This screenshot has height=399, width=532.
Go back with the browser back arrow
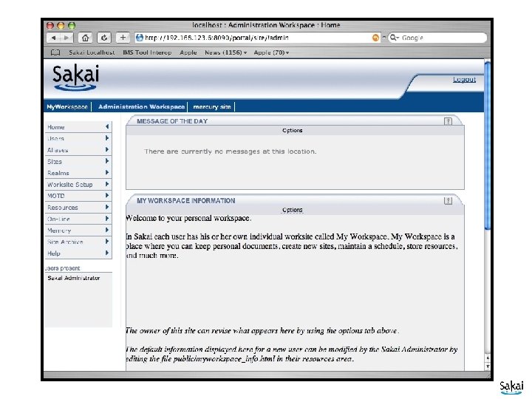(x=53, y=38)
